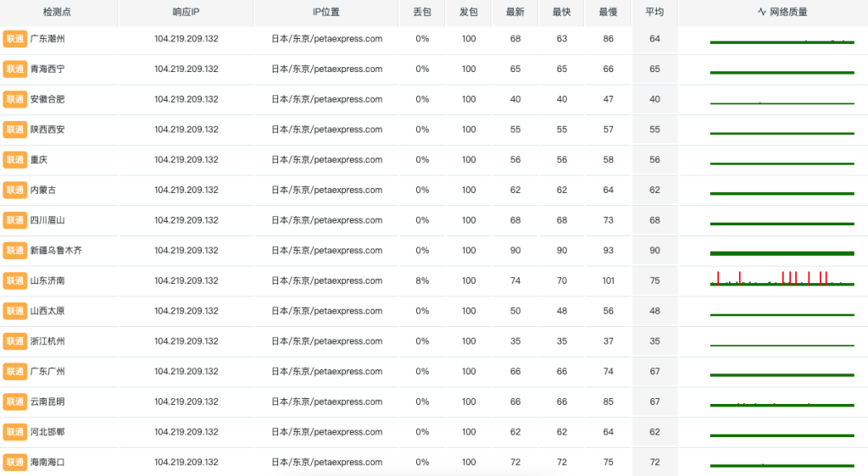Click the slowest value 75 in 海南海口 row
The height and width of the screenshot is (476, 868).
coord(608,462)
